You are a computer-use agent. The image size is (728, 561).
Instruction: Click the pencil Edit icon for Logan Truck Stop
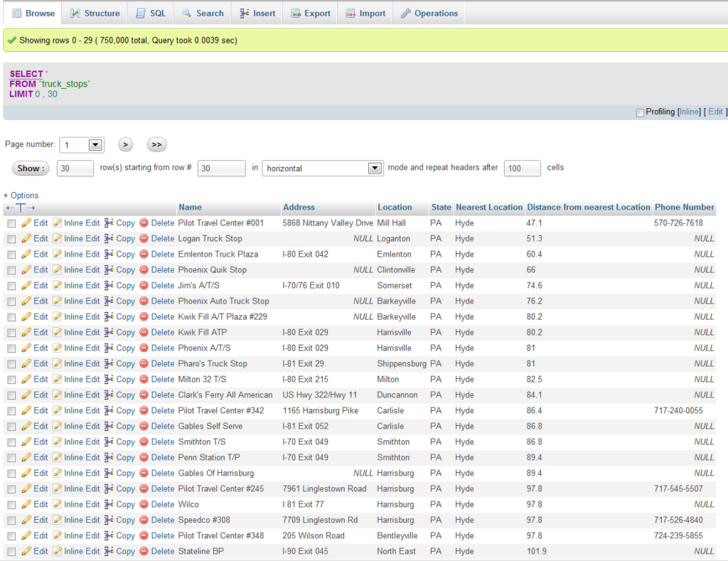[x=26, y=239]
